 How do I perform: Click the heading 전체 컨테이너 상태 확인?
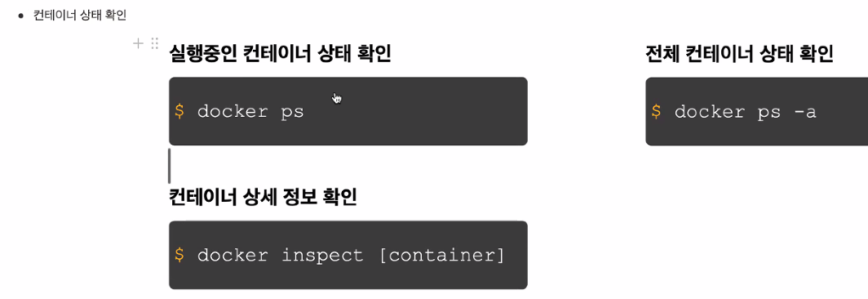click(740, 54)
